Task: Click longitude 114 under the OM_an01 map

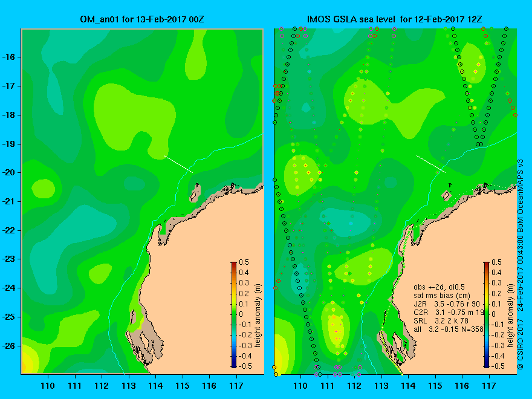Action: pos(155,386)
